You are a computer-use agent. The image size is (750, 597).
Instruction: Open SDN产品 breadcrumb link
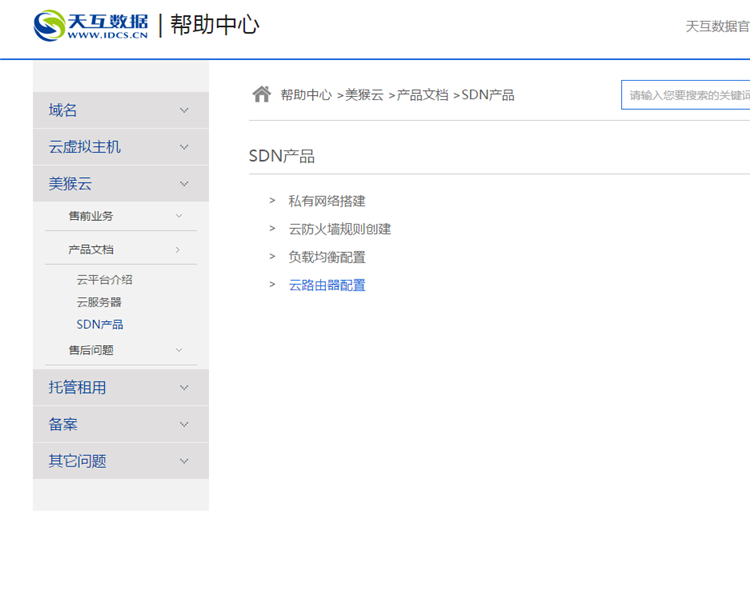pos(488,95)
